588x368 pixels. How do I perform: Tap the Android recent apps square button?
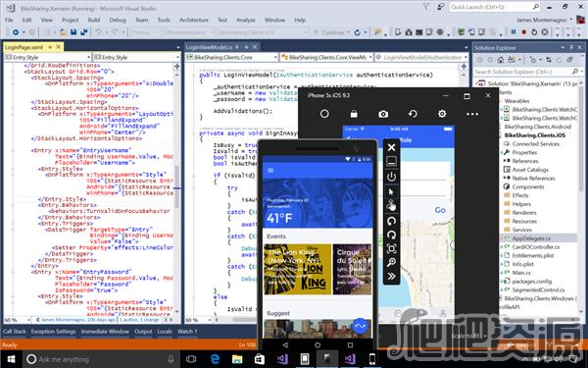(x=350, y=344)
